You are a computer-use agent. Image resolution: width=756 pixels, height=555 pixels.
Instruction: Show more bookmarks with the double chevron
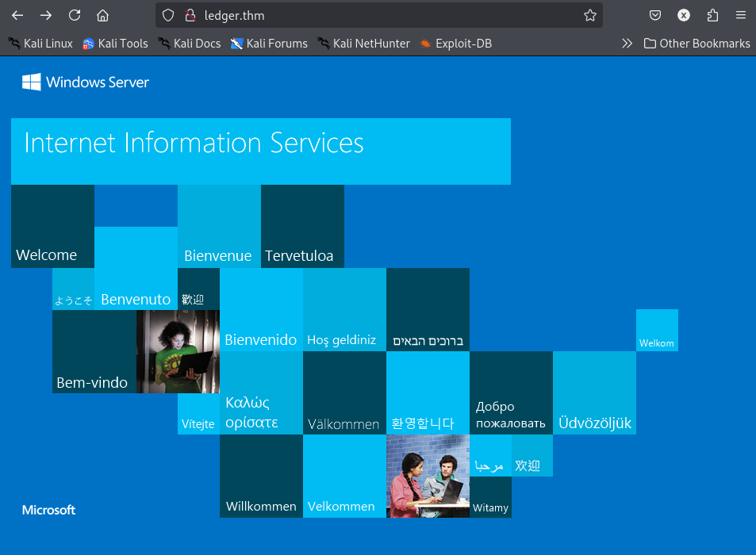[x=627, y=44]
